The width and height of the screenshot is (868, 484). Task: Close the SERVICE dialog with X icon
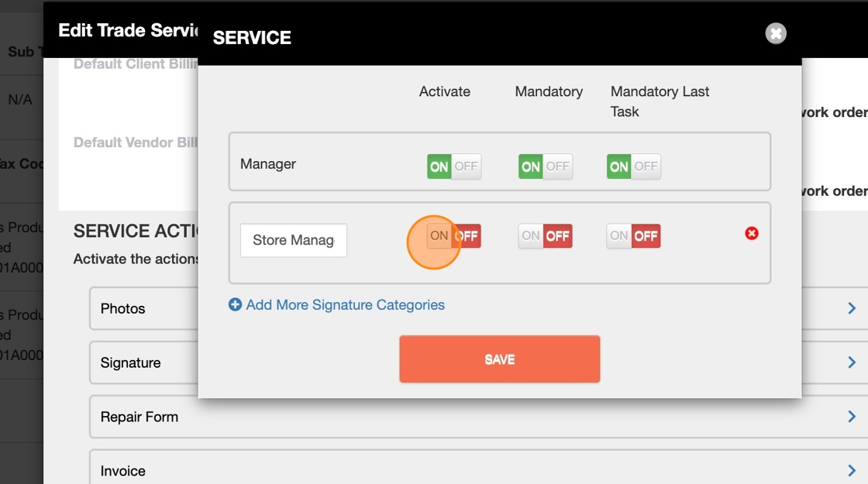[775, 33]
